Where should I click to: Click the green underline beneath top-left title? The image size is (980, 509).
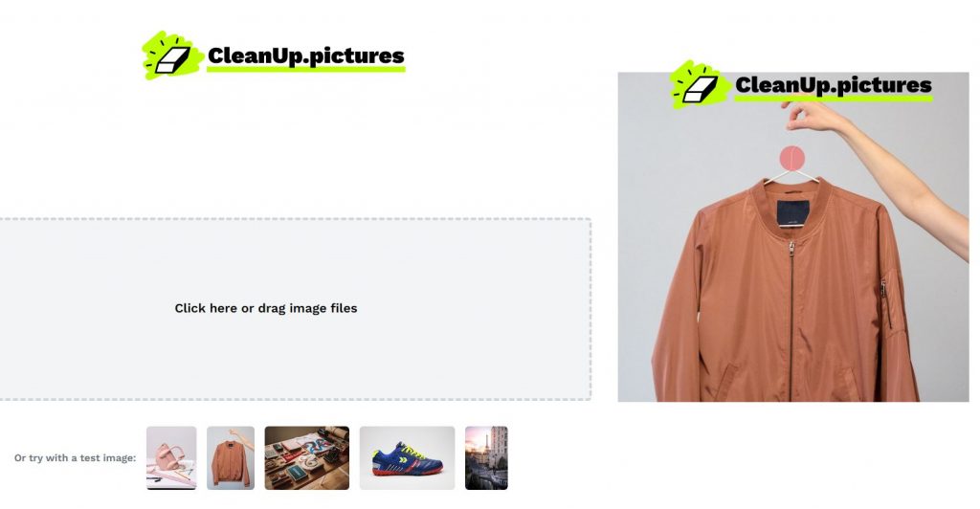point(306,69)
